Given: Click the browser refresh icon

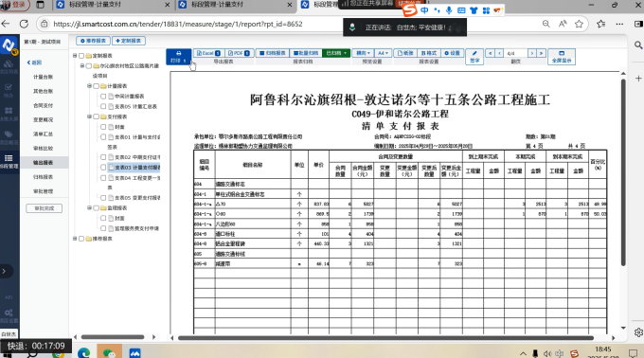Looking at the screenshot, I should click(24, 25).
